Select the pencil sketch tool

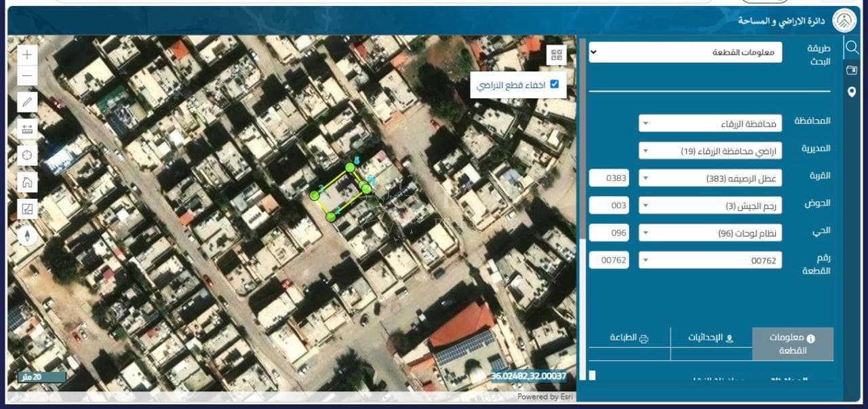point(27,102)
